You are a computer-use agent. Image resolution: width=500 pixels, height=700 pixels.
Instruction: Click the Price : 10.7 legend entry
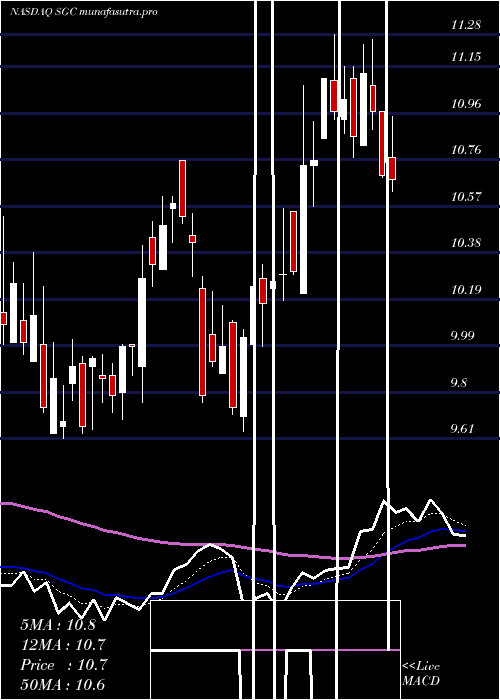[63, 665]
